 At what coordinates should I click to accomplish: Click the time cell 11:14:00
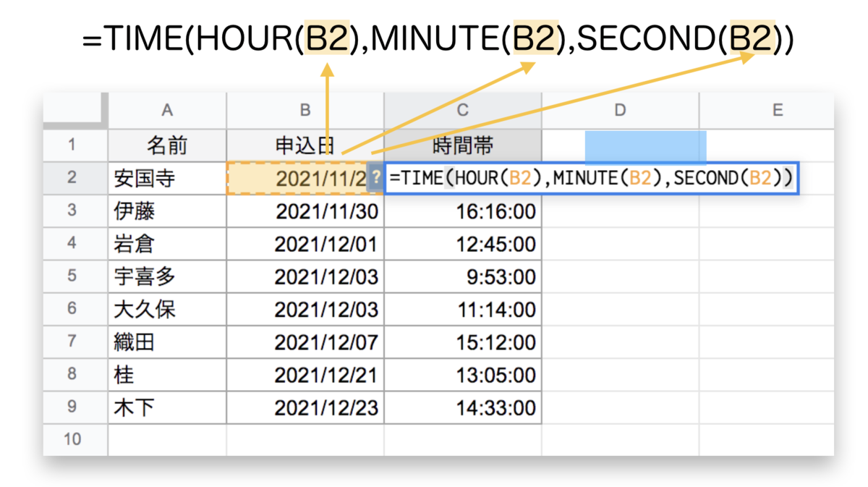pyautogui.click(x=463, y=310)
